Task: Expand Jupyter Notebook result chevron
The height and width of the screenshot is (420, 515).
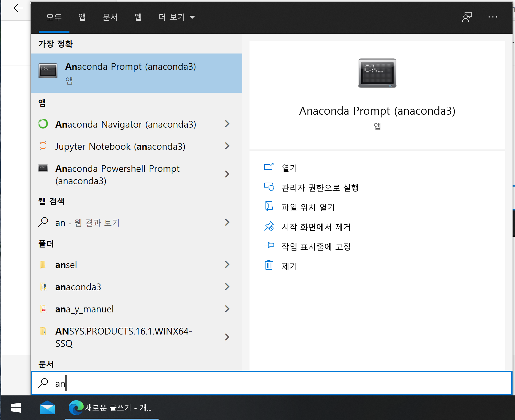Action: coord(227,146)
